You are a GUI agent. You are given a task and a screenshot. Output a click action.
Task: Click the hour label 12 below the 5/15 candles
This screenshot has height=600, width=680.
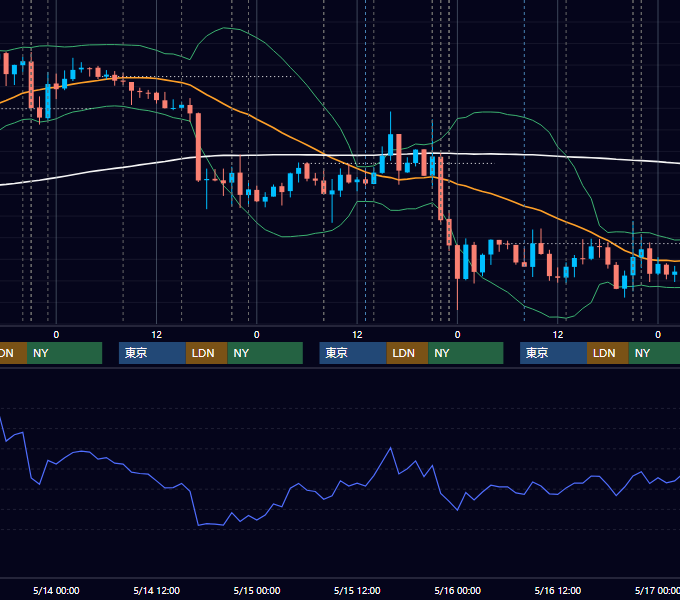tap(357, 335)
